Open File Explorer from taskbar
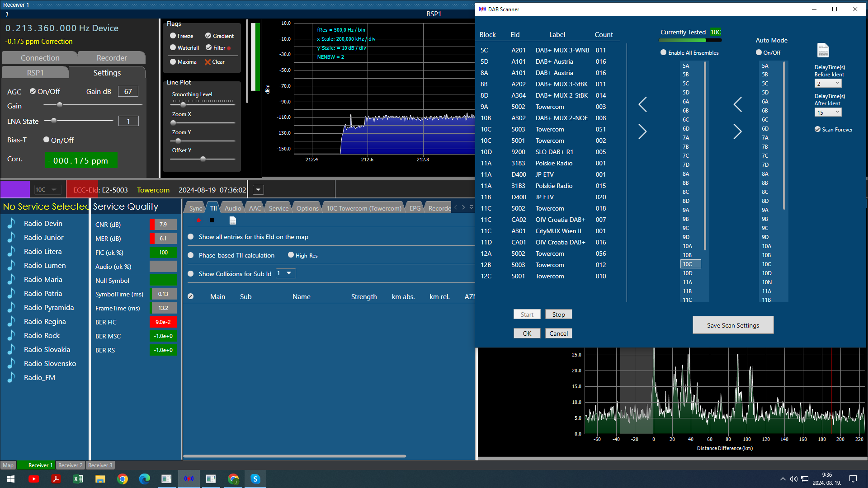This screenshot has height=488, width=868. (100, 479)
